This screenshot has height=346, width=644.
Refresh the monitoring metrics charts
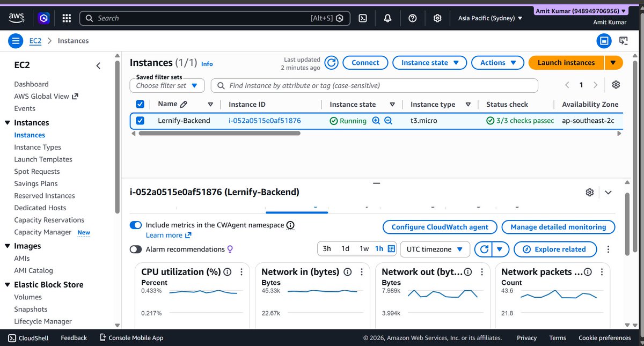pos(484,249)
